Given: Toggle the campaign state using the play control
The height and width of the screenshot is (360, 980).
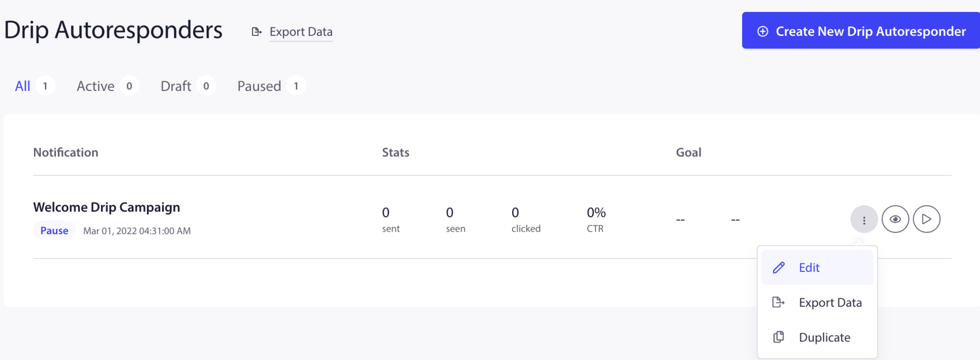Looking at the screenshot, I should (x=927, y=219).
